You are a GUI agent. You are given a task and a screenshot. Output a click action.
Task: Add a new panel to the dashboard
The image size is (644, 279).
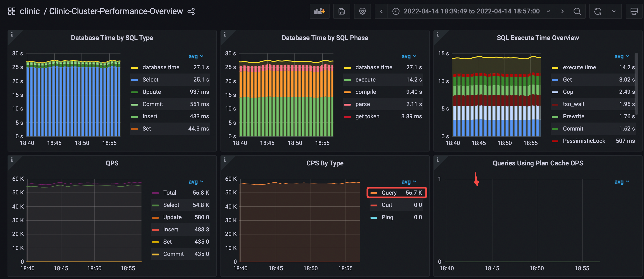pos(319,11)
